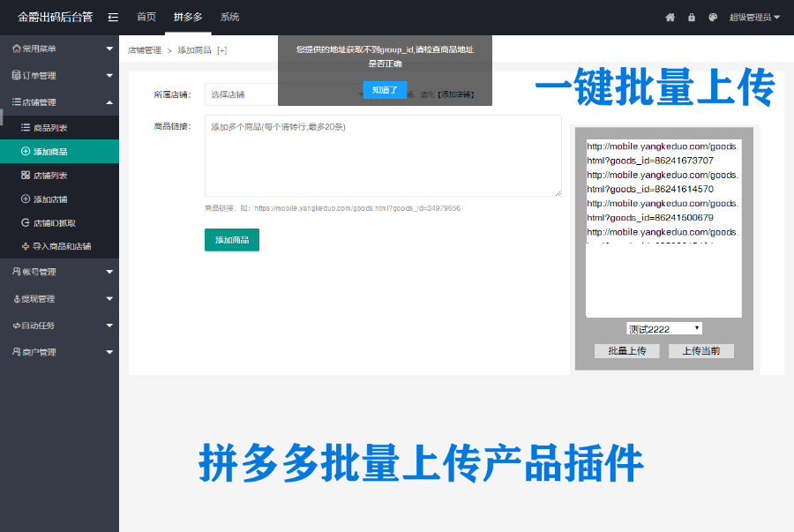
Task: Open the 超级管理员 user dropdown
Action: 754,18
